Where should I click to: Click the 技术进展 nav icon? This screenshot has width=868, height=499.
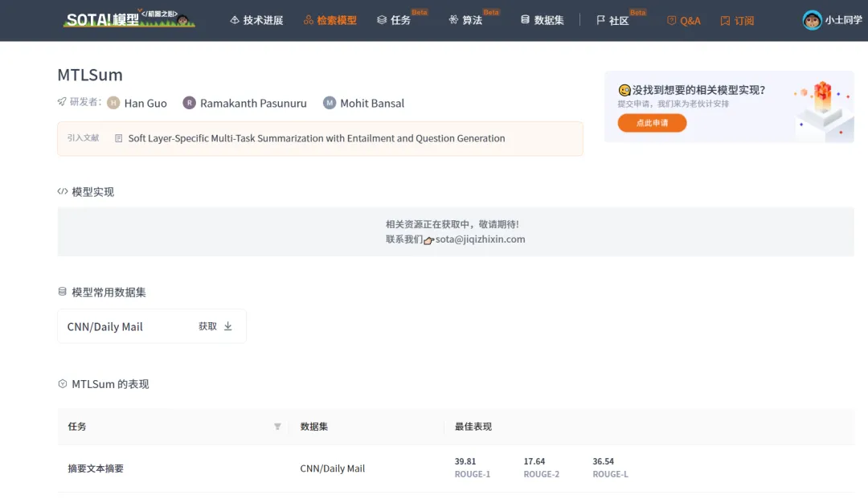pyautogui.click(x=235, y=20)
